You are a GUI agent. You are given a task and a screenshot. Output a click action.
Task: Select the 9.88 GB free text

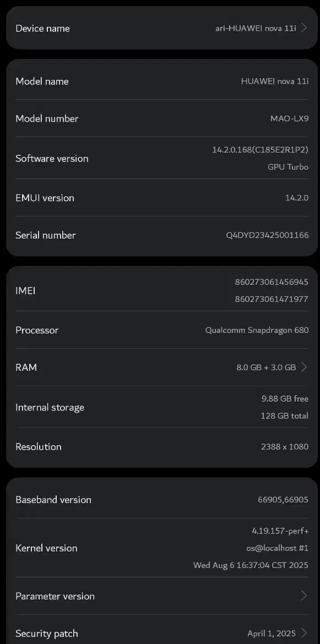(285, 398)
